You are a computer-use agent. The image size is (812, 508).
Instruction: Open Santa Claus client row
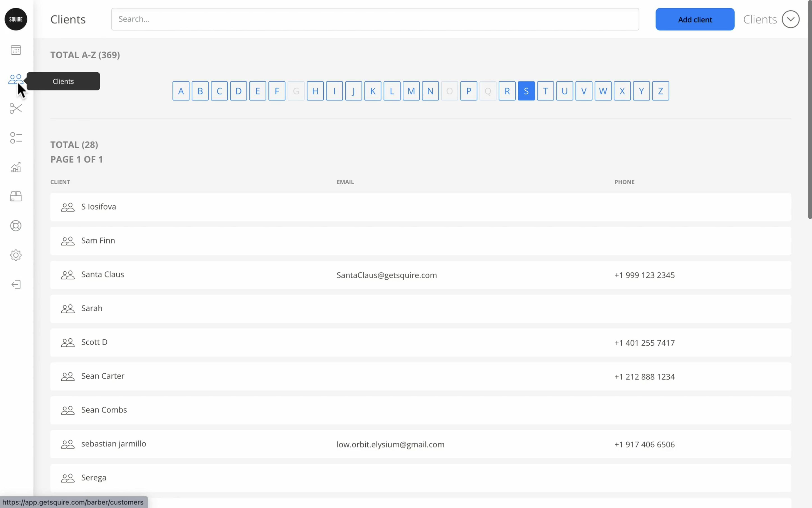[x=103, y=275]
